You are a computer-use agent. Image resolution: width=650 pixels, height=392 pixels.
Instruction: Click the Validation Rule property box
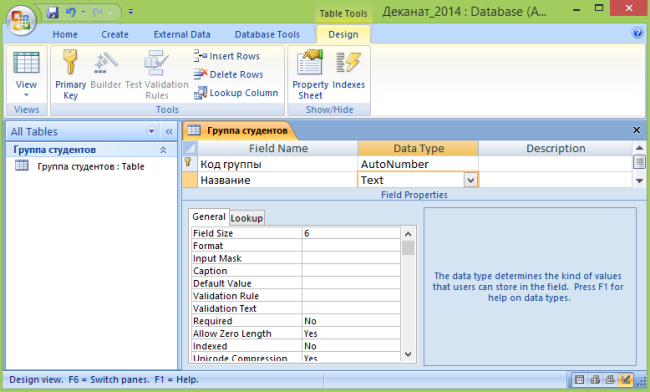pyautogui.click(x=351, y=296)
